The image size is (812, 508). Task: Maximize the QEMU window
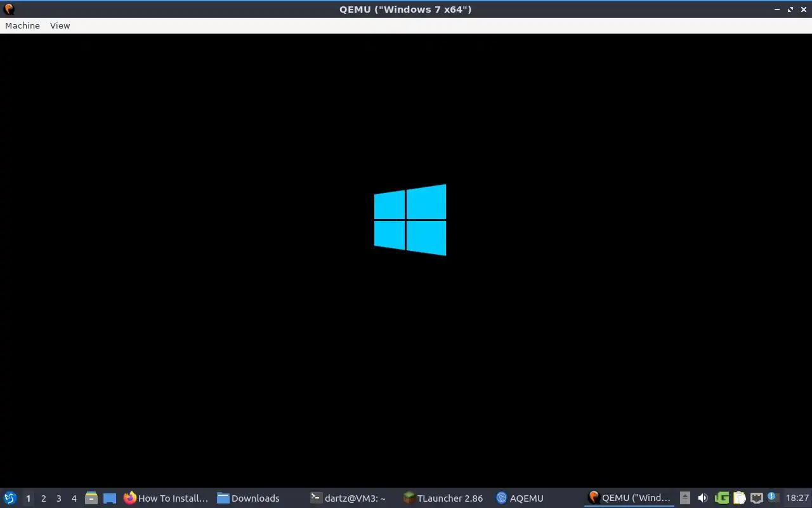(x=790, y=10)
